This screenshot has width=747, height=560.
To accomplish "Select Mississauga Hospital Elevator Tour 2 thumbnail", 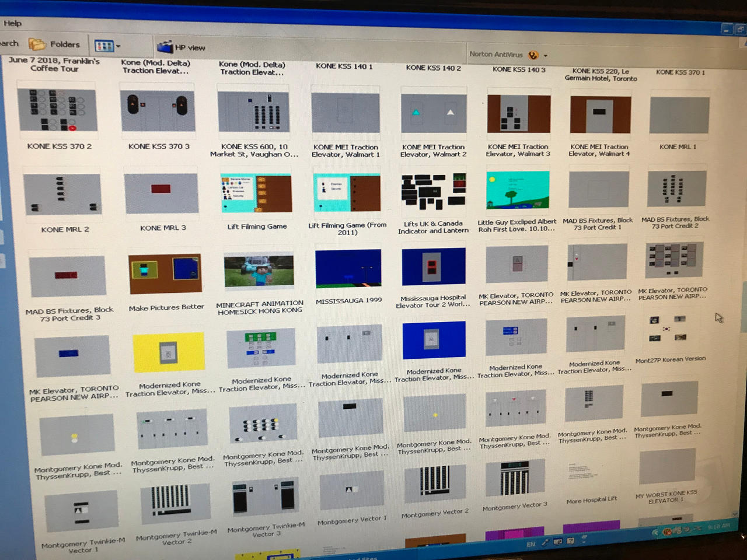I will (434, 267).
